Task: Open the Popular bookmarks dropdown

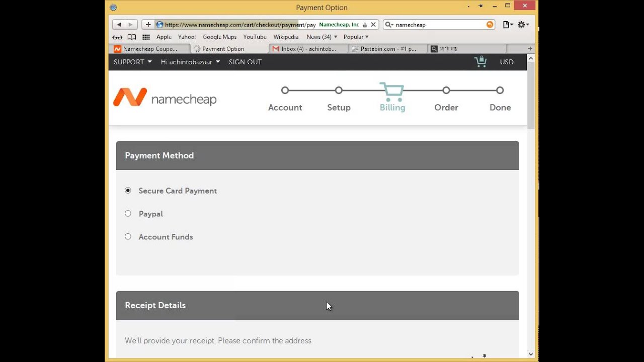Action: pyautogui.click(x=356, y=37)
